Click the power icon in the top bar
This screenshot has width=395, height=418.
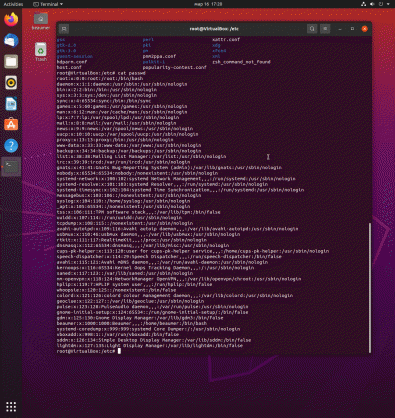381,4
